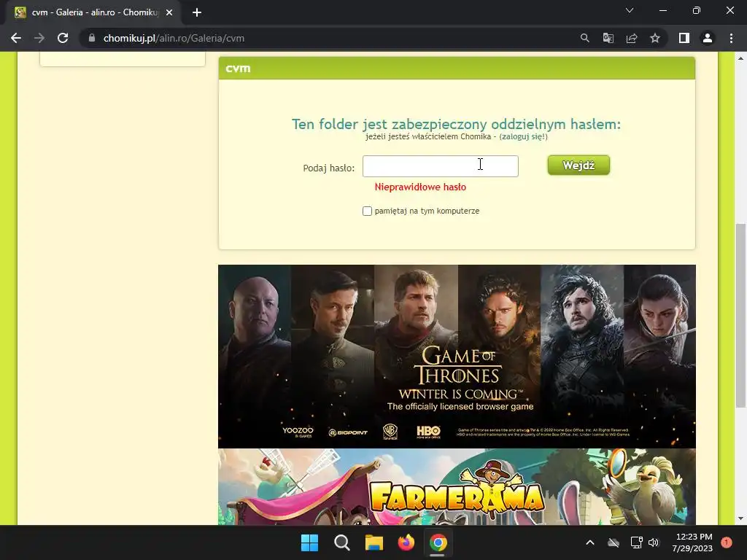Go back using the browser back arrow
The height and width of the screenshot is (560, 747).
pos(16,38)
